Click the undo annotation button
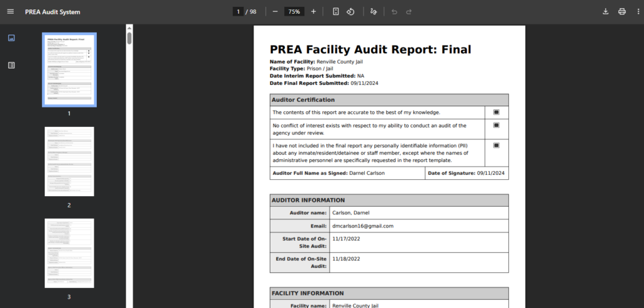 coord(394,11)
